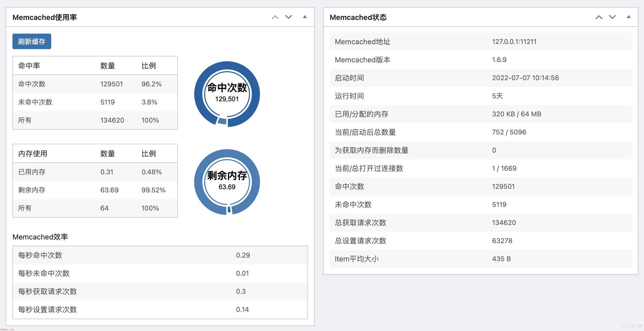The height and width of the screenshot is (331, 644).
Task: Move Memcached使用率 panel up
Action: pyautogui.click(x=275, y=17)
